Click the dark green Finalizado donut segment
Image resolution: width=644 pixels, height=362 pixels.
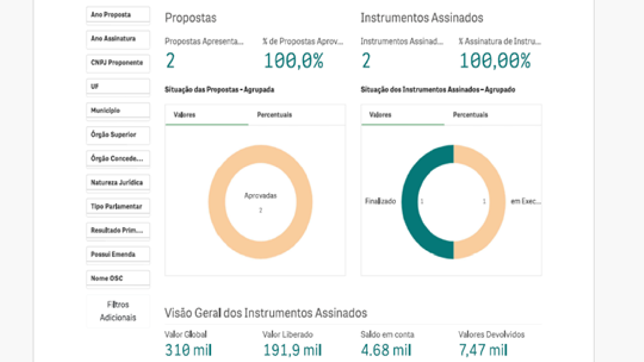coord(410,201)
